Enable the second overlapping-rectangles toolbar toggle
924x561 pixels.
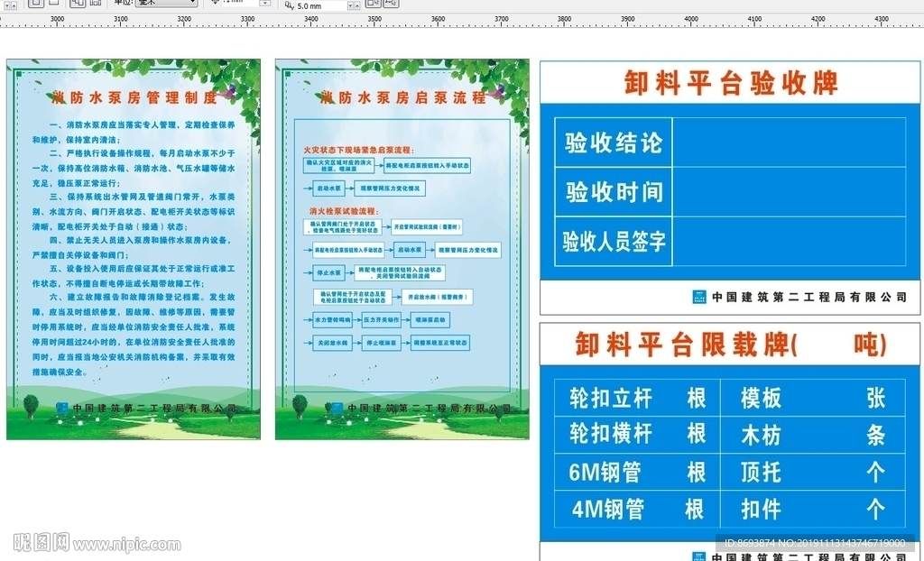pos(394,5)
